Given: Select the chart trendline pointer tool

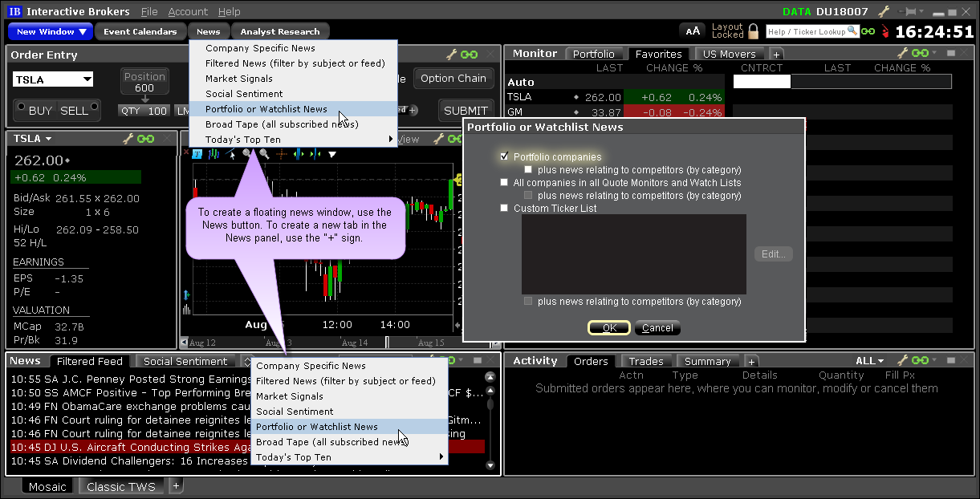Looking at the screenshot, I should pos(232,153).
